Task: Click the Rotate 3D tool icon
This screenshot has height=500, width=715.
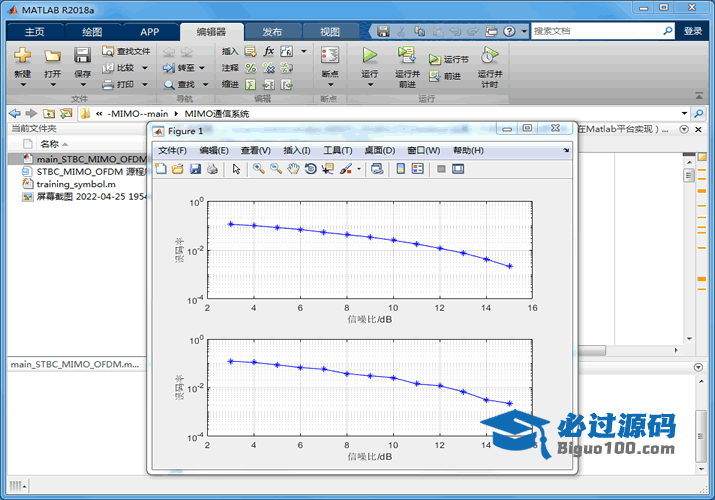Action: click(x=311, y=169)
